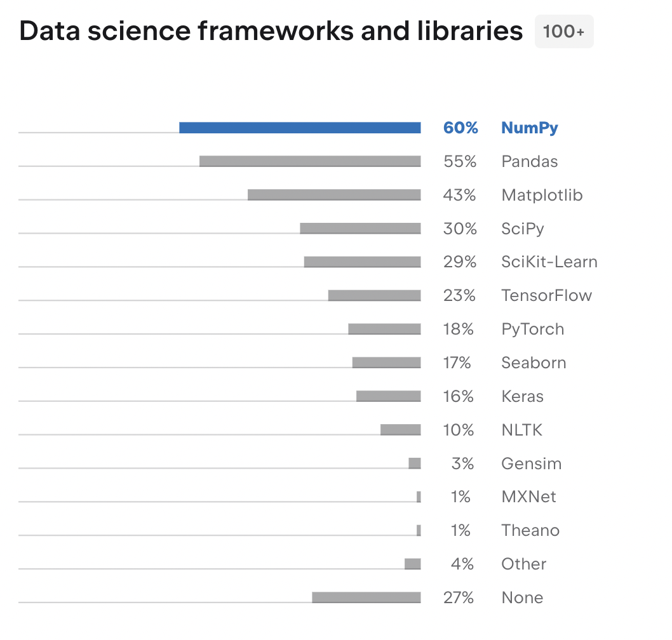This screenshot has width=672, height=640.
Task: Click the NumPy label
Action: [530, 128]
